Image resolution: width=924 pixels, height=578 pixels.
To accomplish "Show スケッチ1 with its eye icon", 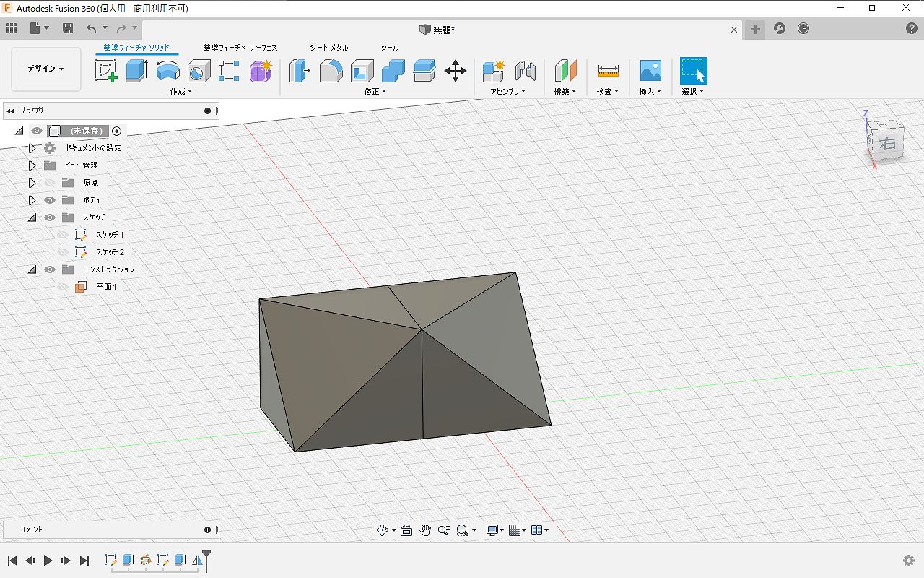I will click(63, 235).
